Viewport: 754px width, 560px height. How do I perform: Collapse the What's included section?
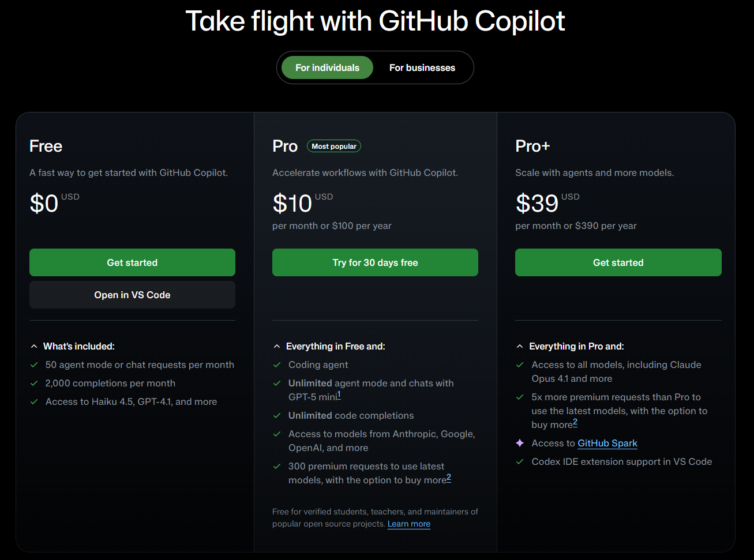tap(34, 346)
